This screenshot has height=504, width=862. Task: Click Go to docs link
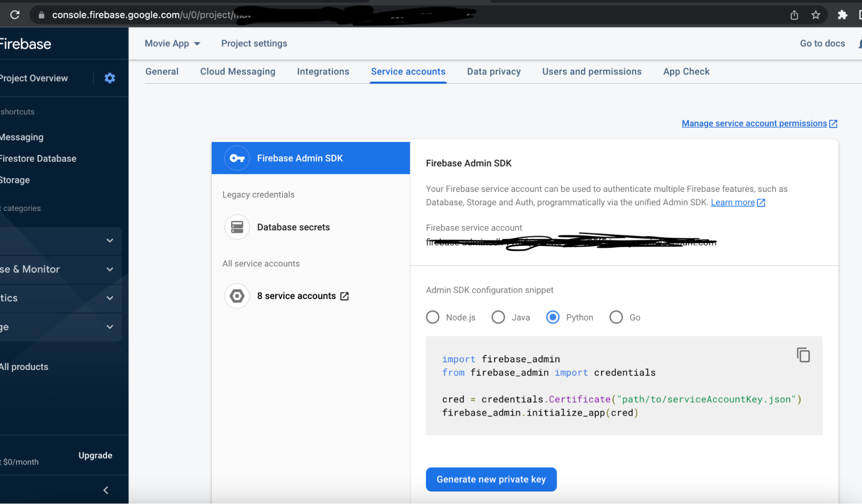tap(822, 44)
